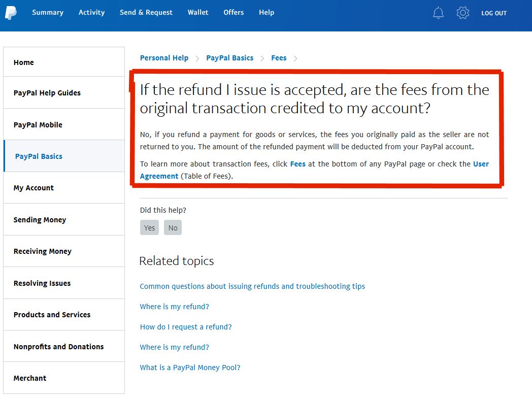Open the Offers menu item

(x=234, y=13)
